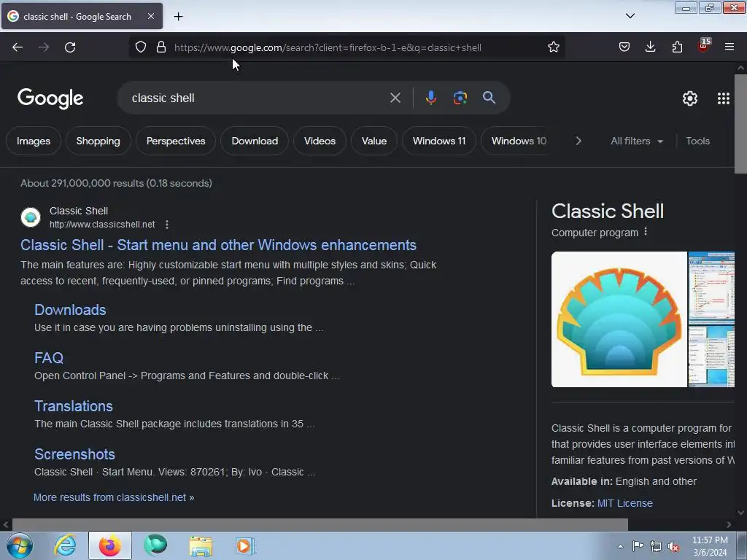Launch the media player taskbar icon
The image size is (747, 560).
coord(245,545)
